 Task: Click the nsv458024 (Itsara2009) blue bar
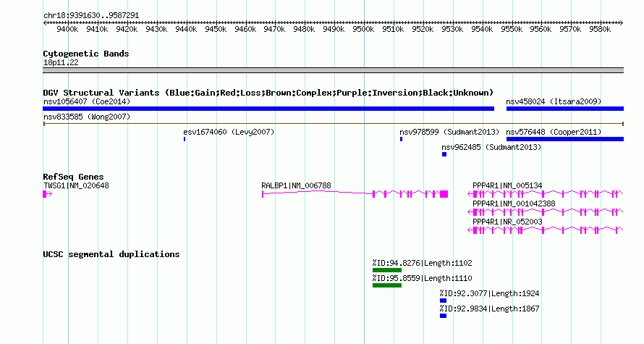coord(564,109)
